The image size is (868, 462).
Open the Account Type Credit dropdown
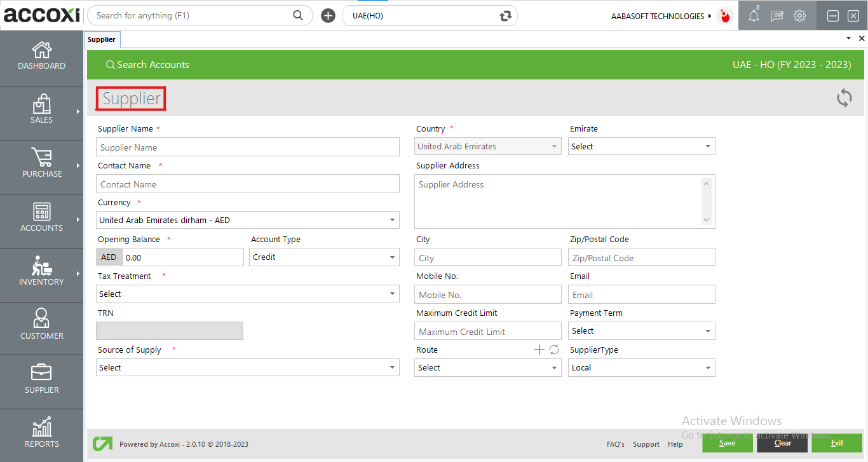pyautogui.click(x=324, y=257)
